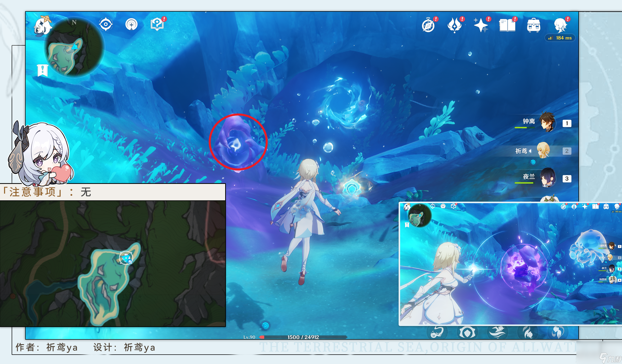
Task: Open the inventory backpack icon
Action: click(x=534, y=25)
